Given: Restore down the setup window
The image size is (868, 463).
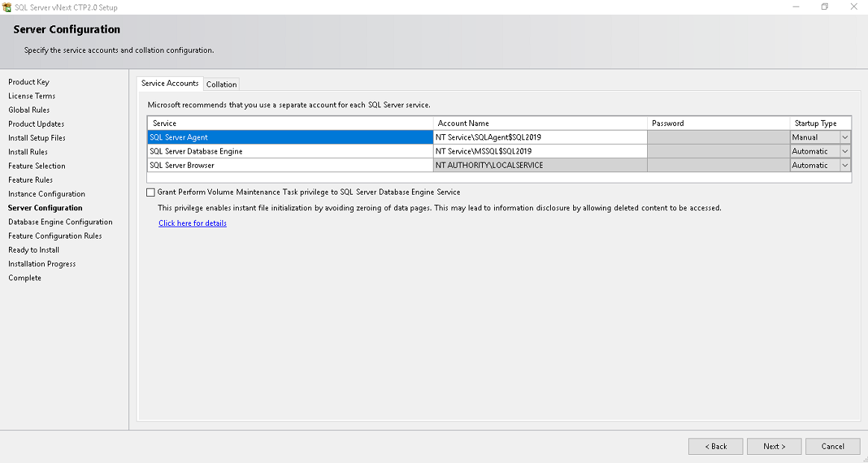Looking at the screenshot, I should pos(825,7).
